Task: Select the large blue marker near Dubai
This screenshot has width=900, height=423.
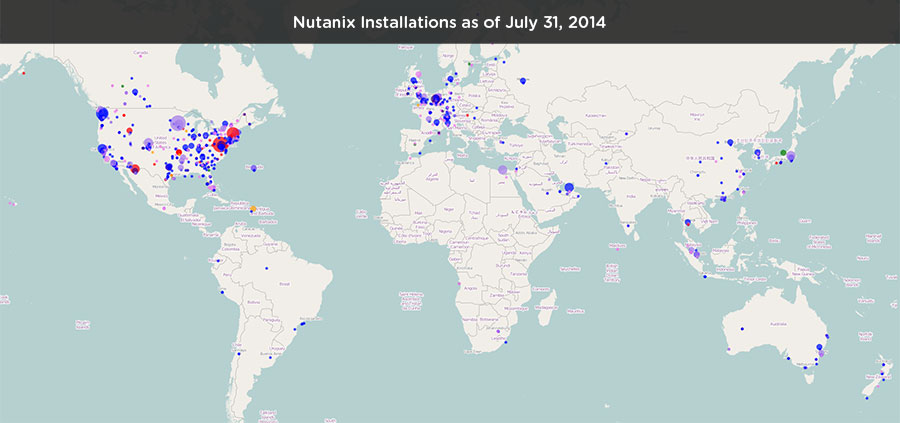Action: click(x=569, y=187)
